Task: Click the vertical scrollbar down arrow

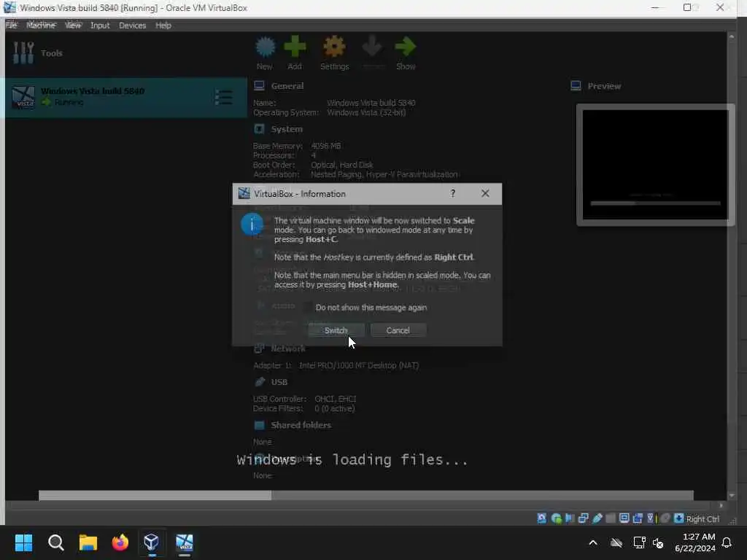Action: [731, 496]
